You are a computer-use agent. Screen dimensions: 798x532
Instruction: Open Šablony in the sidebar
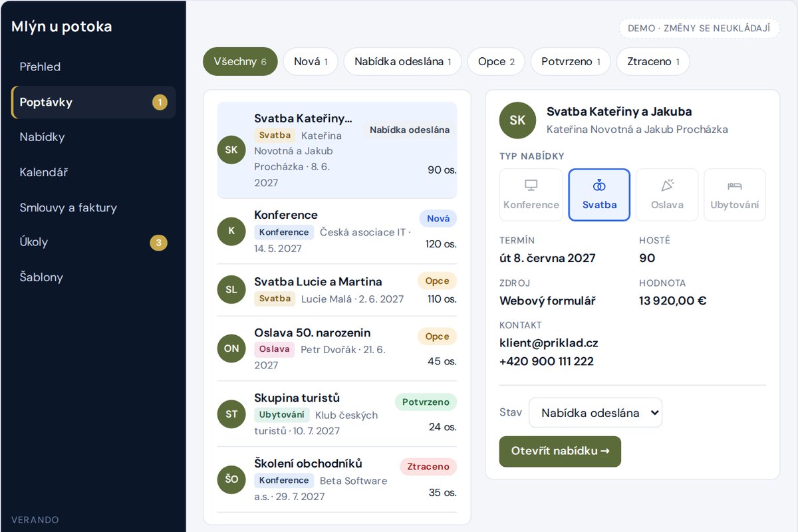tap(94, 277)
